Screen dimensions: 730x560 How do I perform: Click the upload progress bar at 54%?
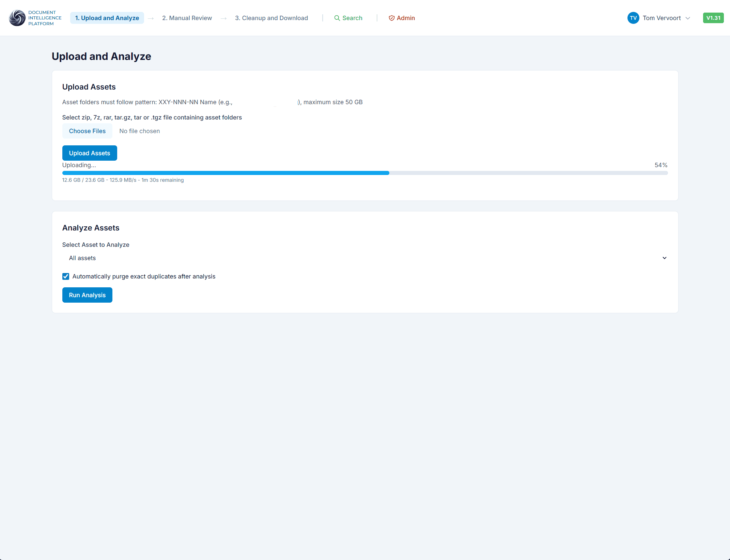tap(364, 173)
